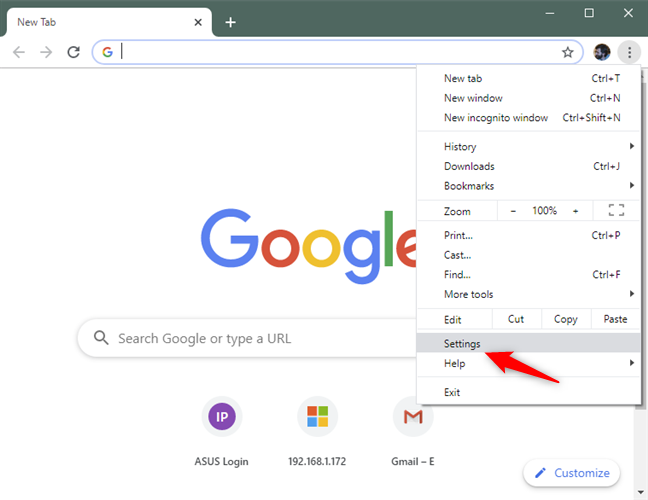Viewport: 648px width, 500px height.
Task: Click Copy in the Edit row
Action: [x=566, y=319]
